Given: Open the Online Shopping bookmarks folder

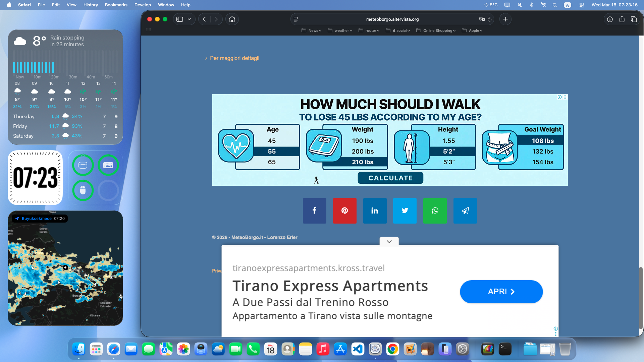Looking at the screenshot, I should coord(436,30).
